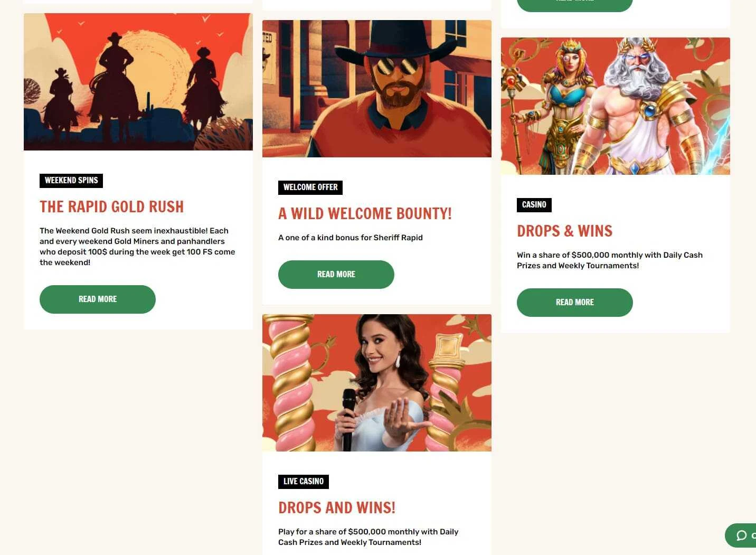Open A Wild Welcome Bounty! heading

click(365, 213)
